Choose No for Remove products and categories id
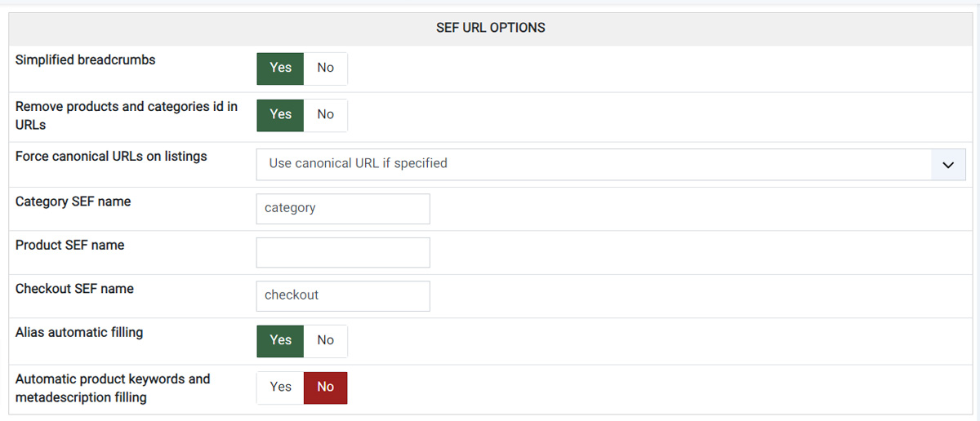The image size is (980, 421). point(326,115)
